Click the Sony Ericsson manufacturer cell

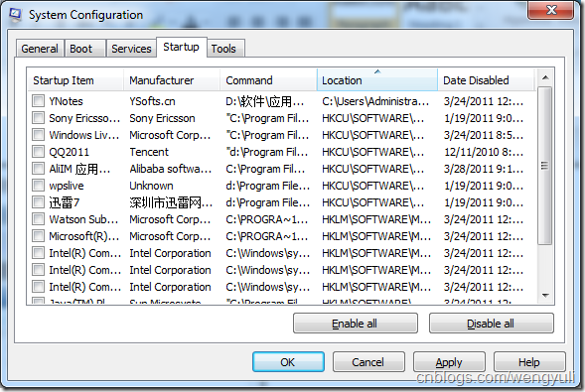pos(162,118)
